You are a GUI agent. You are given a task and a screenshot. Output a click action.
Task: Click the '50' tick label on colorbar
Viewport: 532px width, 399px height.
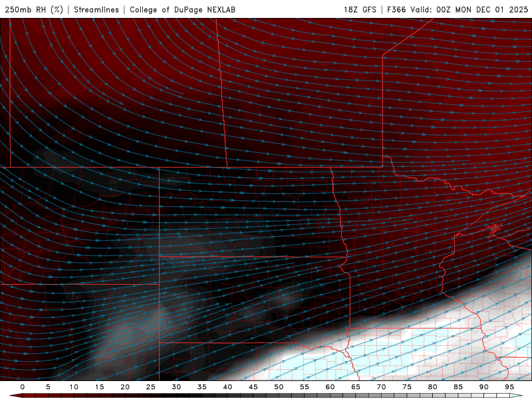pos(279,387)
